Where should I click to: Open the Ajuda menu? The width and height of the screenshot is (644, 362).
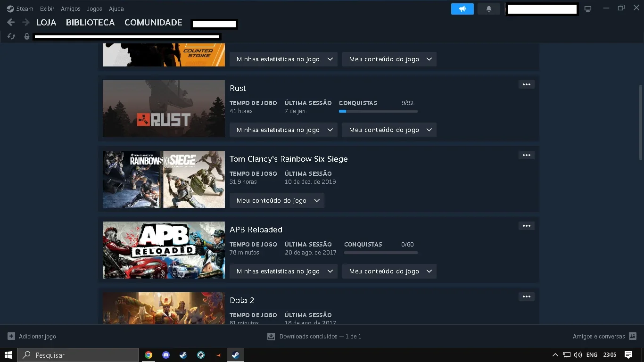116,8
